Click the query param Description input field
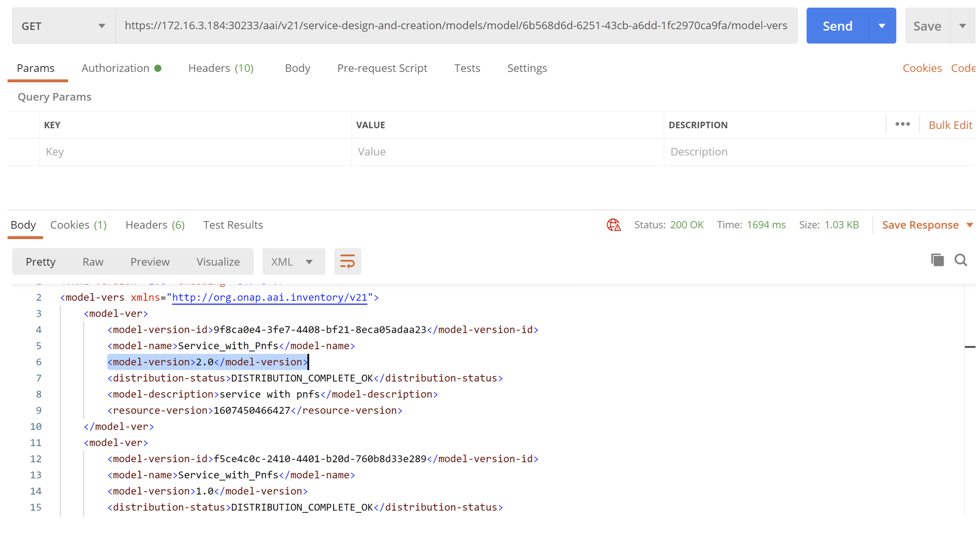 [819, 152]
